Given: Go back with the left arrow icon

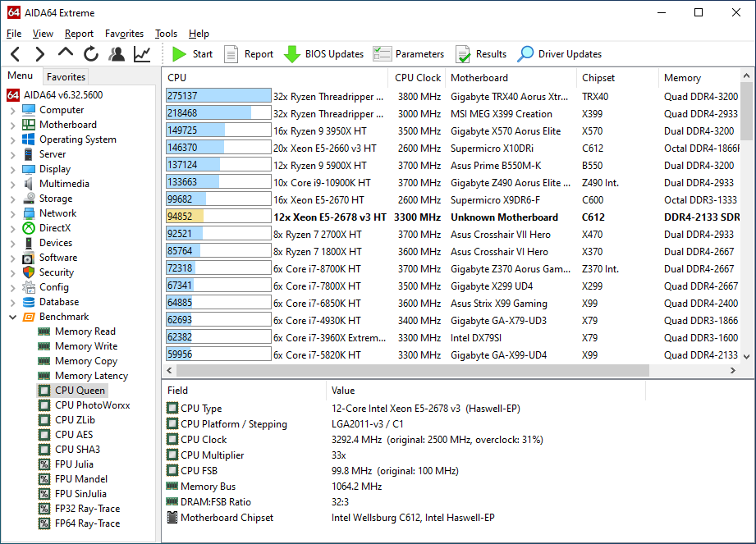Looking at the screenshot, I should pos(16,54).
